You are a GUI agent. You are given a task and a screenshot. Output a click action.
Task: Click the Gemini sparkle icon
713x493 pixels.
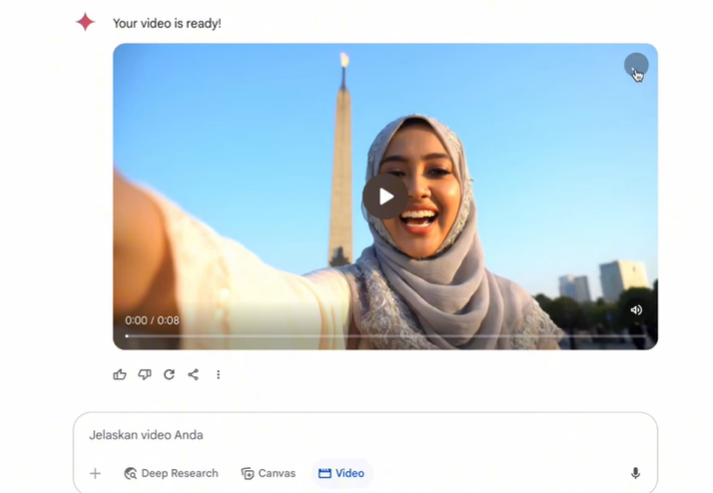(85, 22)
